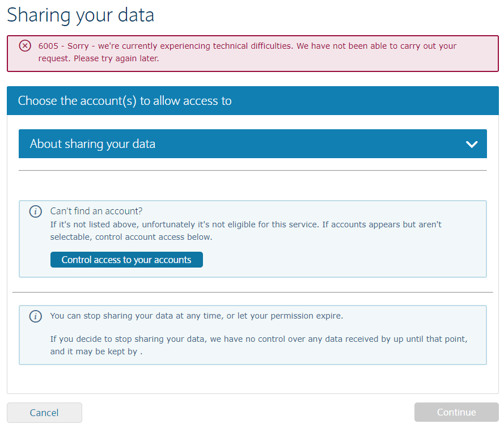Click the 'control account access below' text line
Viewport: 504px width, 428px height.
point(131,237)
